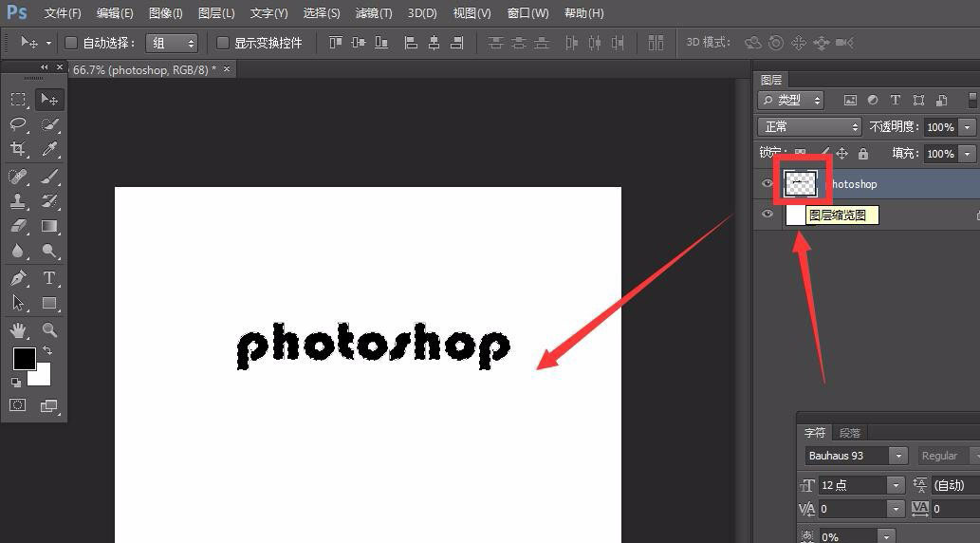Screen dimensions: 980x543
Task: Open the 窗口(W) menu
Action: 528,12
